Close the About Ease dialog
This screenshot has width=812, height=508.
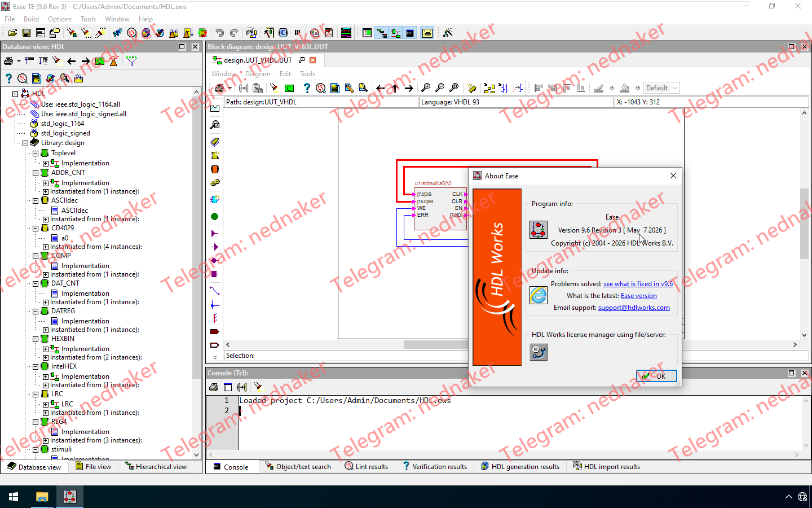coord(673,176)
